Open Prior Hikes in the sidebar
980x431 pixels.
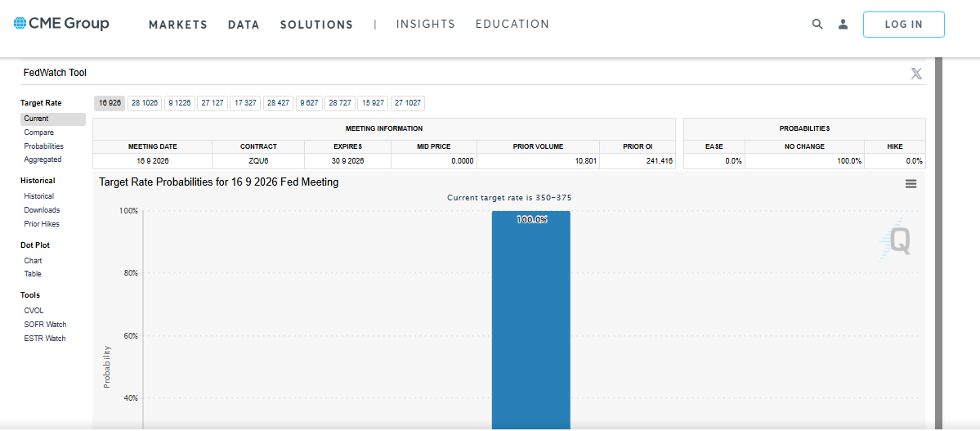[42, 224]
